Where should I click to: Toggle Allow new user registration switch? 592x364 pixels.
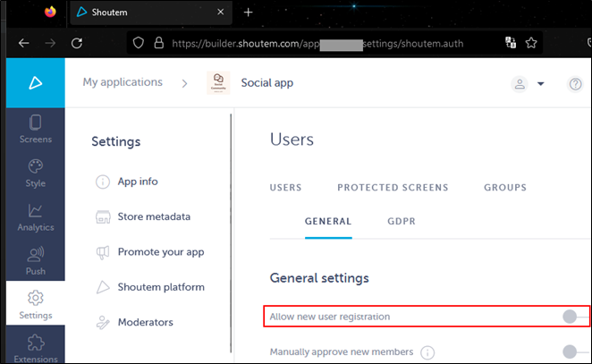576,317
